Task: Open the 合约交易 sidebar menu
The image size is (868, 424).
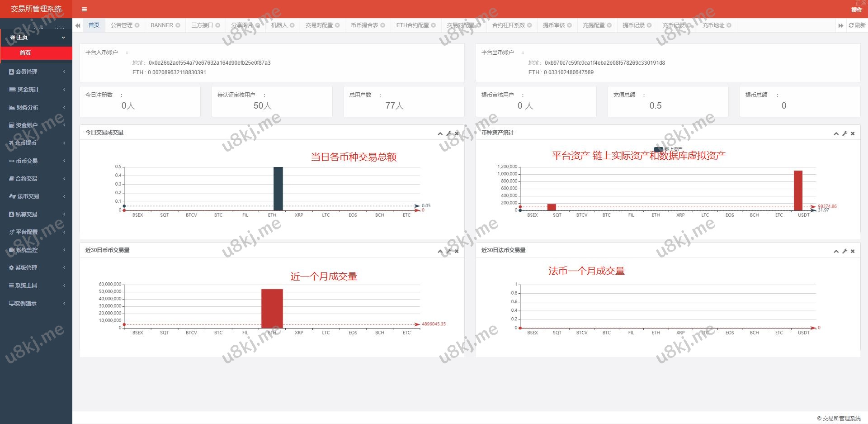Action: (x=36, y=179)
